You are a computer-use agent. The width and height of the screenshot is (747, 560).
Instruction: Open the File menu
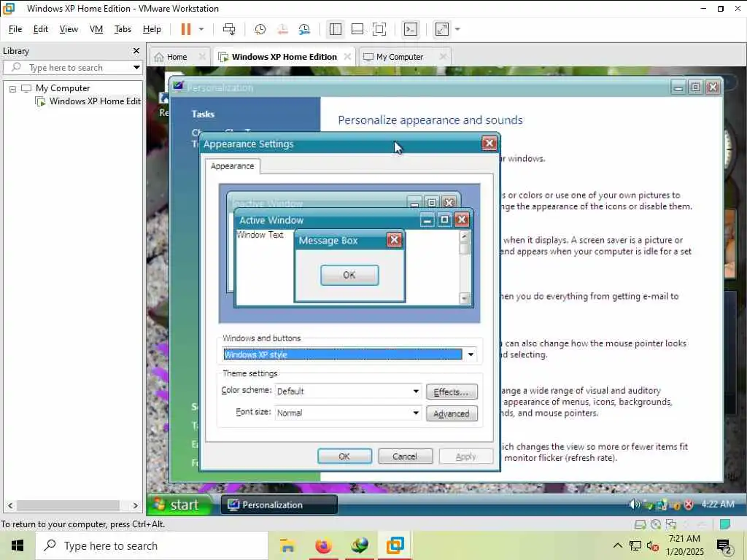15,29
